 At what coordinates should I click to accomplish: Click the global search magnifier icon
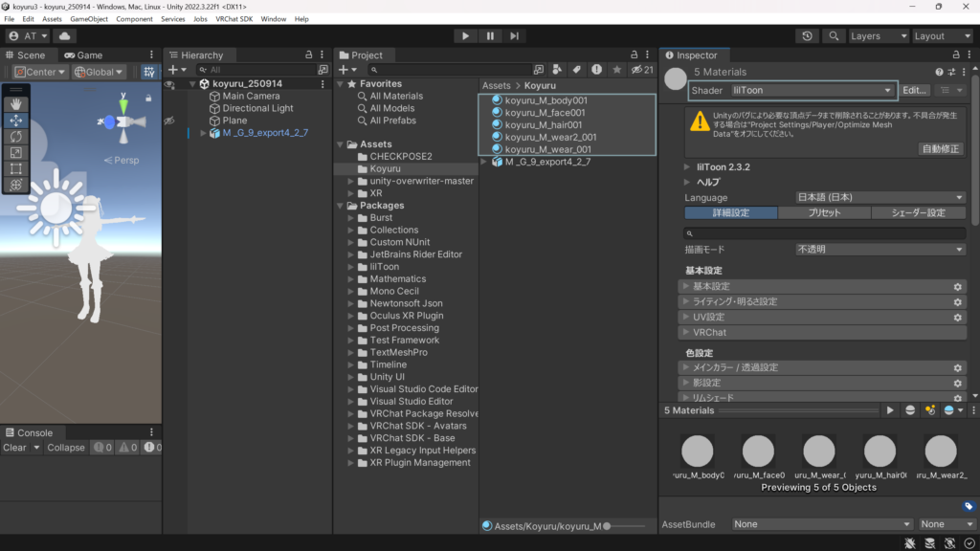tap(835, 36)
